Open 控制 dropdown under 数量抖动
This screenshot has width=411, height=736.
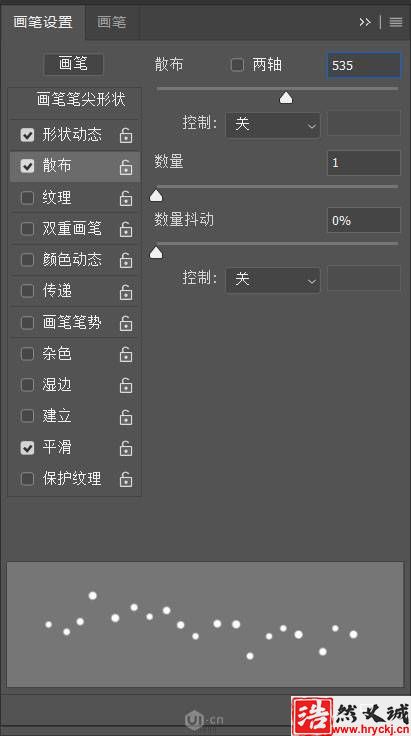(273, 280)
